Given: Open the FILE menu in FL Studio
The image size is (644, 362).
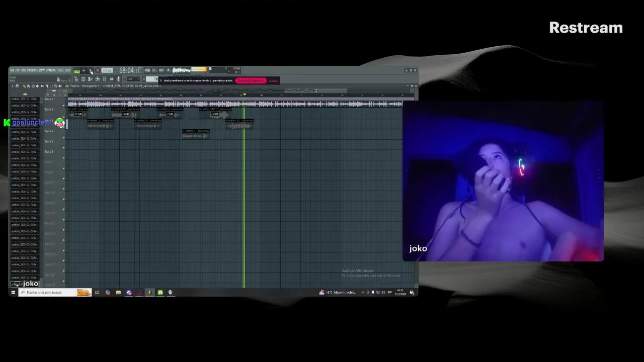Looking at the screenshot, I should 12,70.
